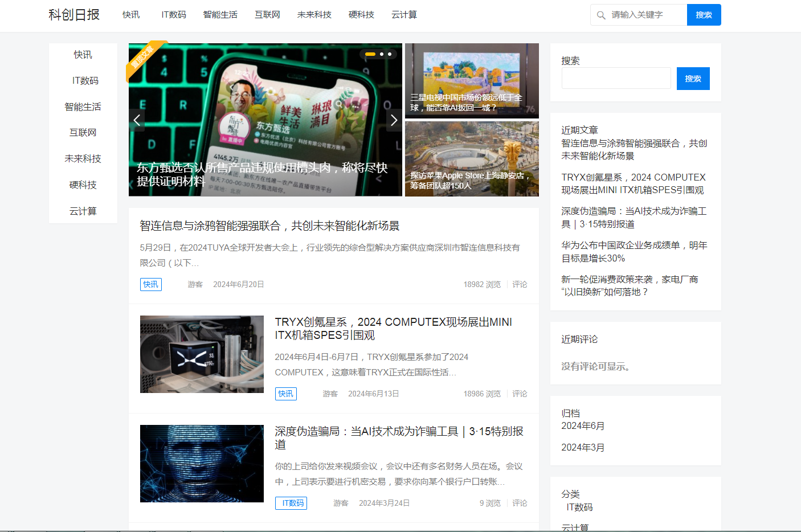Click 快讯 tag on TRYX article
The height and width of the screenshot is (532, 801).
pos(286,394)
